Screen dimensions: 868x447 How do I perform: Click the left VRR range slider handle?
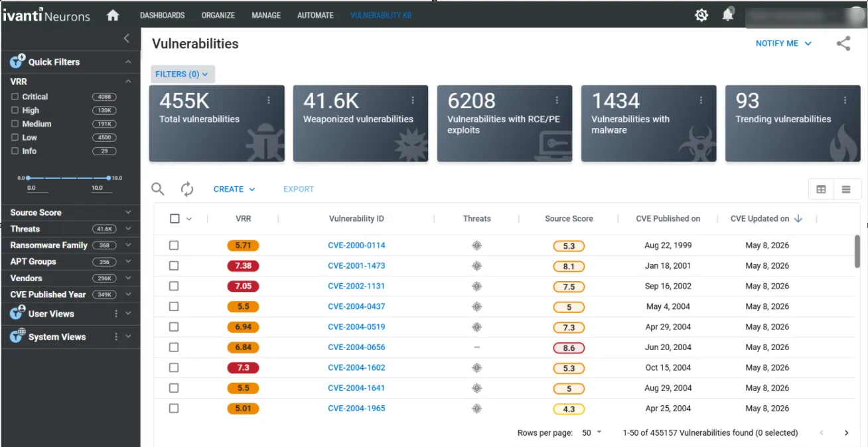click(28, 178)
